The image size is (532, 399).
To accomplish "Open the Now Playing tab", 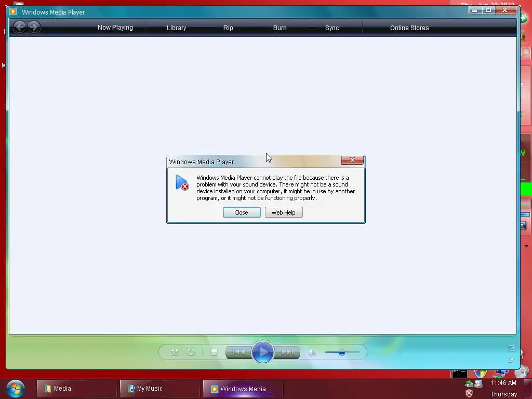I will pyautogui.click(x=115, y=28).
